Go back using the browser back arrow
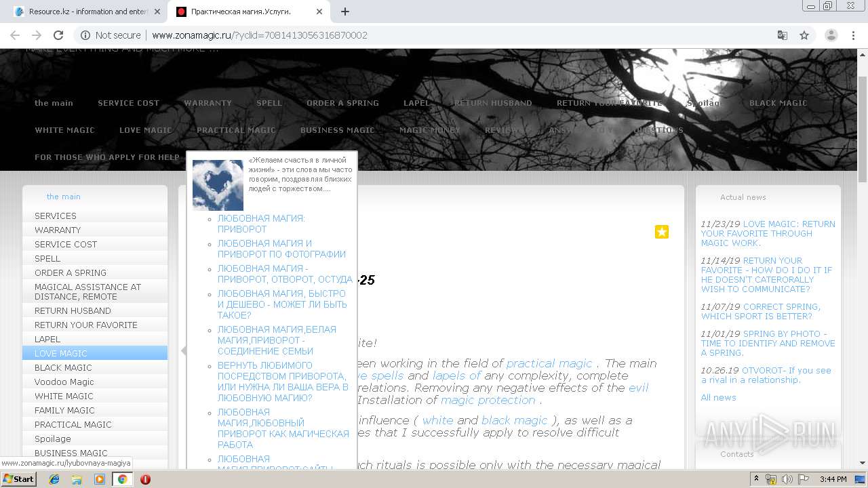Viewport: 868px width, 488px height. click(15, 35)
